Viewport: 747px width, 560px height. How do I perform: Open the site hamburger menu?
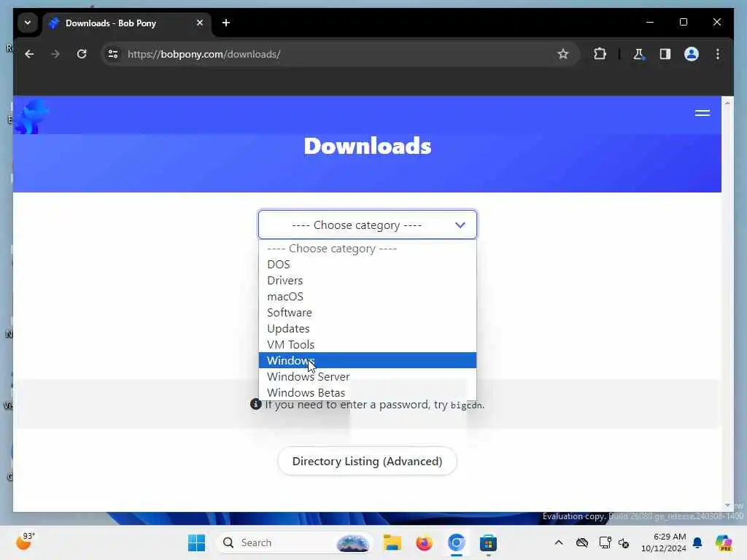click(x=703, y=113)
